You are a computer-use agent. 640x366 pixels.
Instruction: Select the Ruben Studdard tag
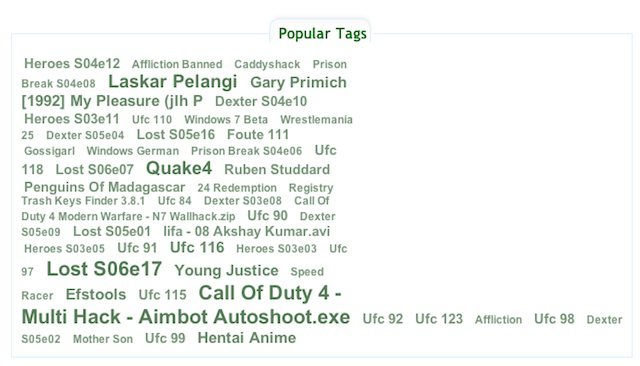277,169
